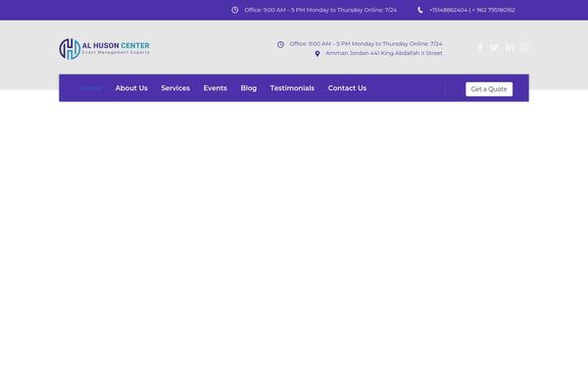View the Testimonials page

click(292, 88)
